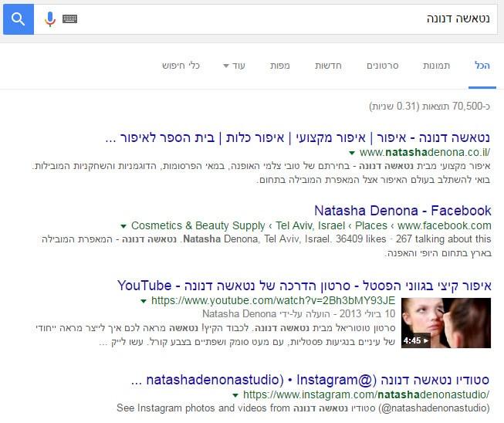504x423 pixels.
Task: Click the '36409 likes' snippet text
Action: point(361,239)
